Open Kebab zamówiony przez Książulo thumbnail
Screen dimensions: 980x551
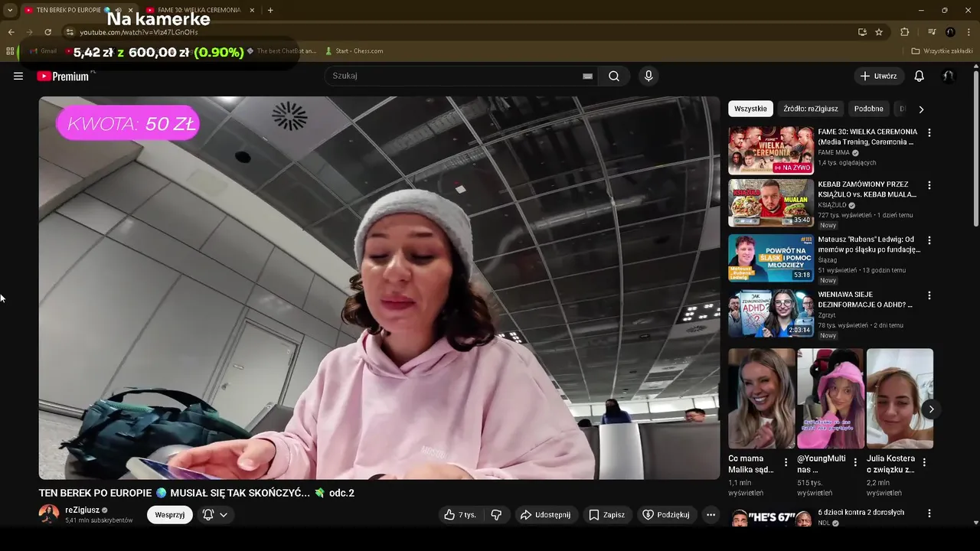pyautogui.click(x=771, y=204)
